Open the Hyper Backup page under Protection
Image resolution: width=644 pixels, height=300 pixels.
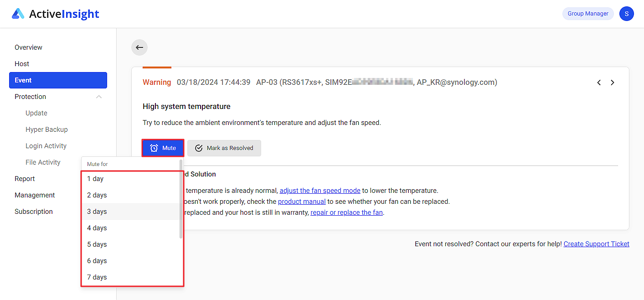[x=46, y=129]
